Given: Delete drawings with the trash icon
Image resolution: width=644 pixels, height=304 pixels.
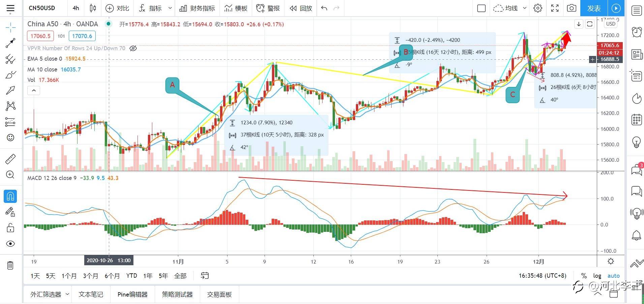Looking at the screenshot, I should point(10,266).
